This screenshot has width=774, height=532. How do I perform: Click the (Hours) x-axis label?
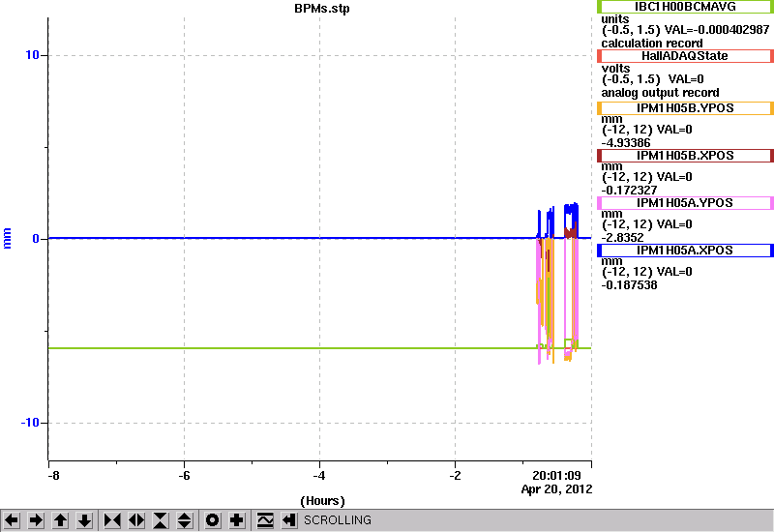point(322,501)
